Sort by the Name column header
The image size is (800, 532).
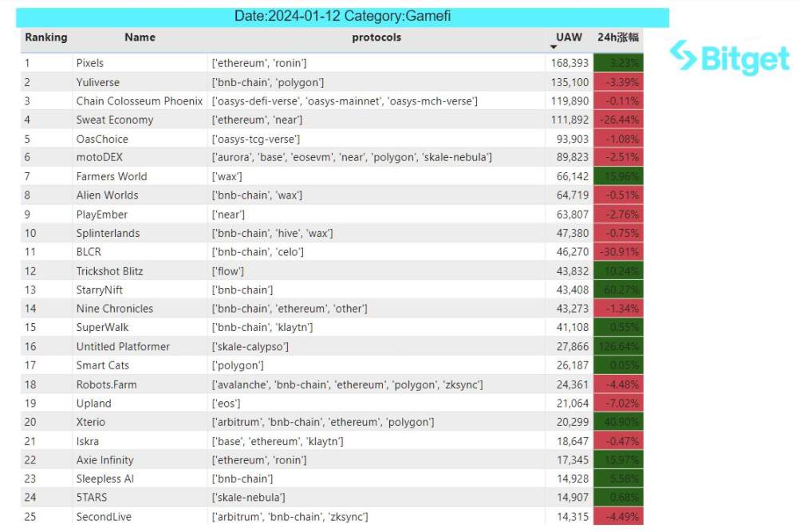point(140,37)
